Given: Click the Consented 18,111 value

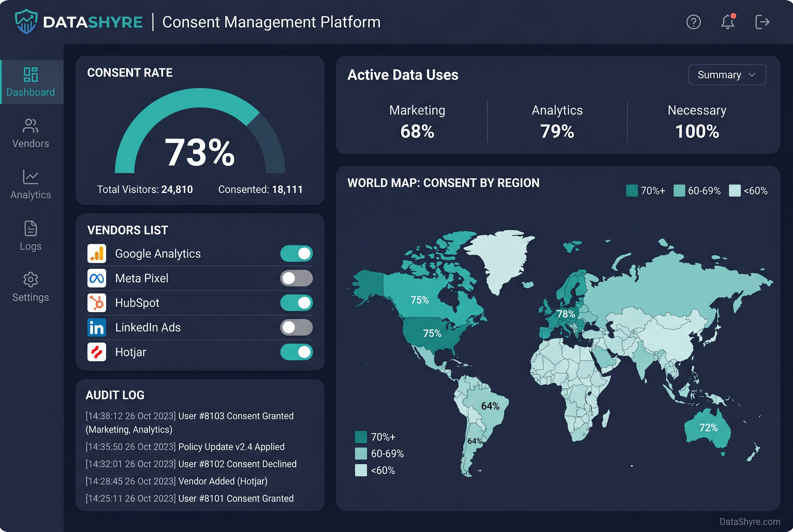Looking at the screenshot, I should pos(287,189).
